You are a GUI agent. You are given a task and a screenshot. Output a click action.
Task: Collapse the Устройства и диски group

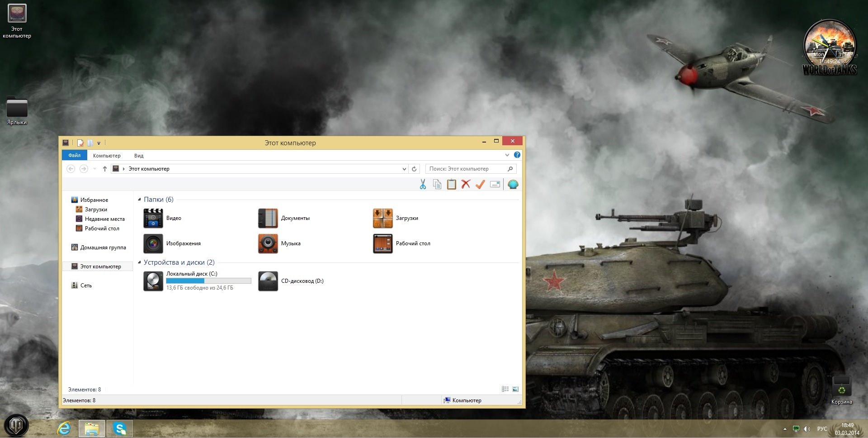point(139,262)
